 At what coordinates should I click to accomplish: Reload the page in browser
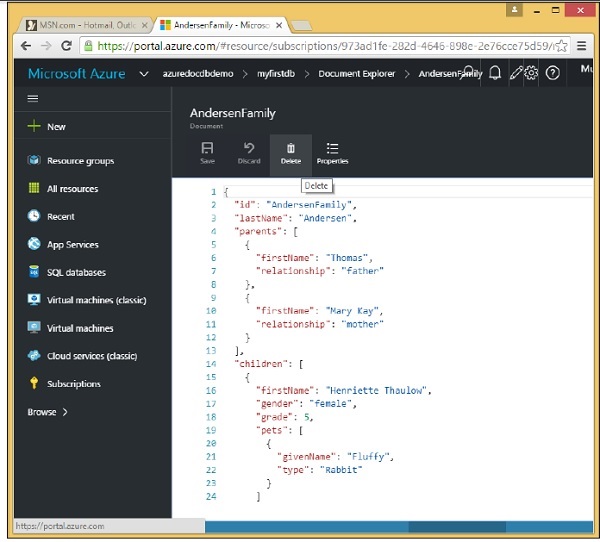66,45
